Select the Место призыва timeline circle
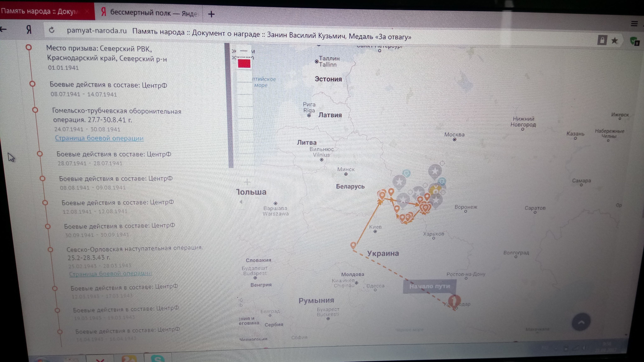Image resolution: width=644 pixels, height=362 pixels. click(x=29, y=47)
